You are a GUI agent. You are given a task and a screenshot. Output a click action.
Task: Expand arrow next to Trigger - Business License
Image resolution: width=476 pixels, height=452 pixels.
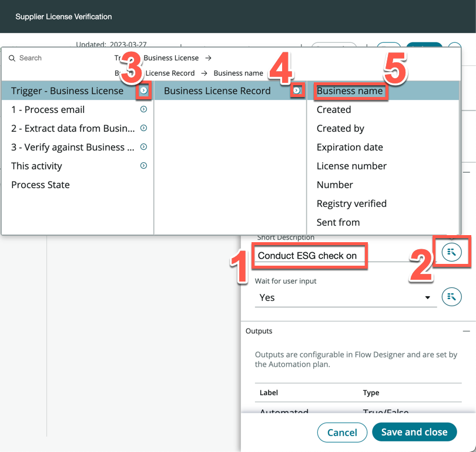click(143, 91)
